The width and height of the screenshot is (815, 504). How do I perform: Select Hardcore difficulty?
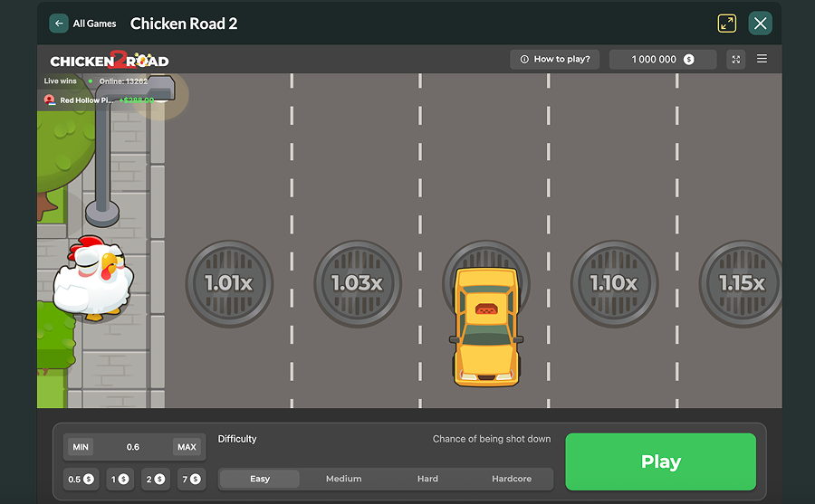click(x=512, y=479)
